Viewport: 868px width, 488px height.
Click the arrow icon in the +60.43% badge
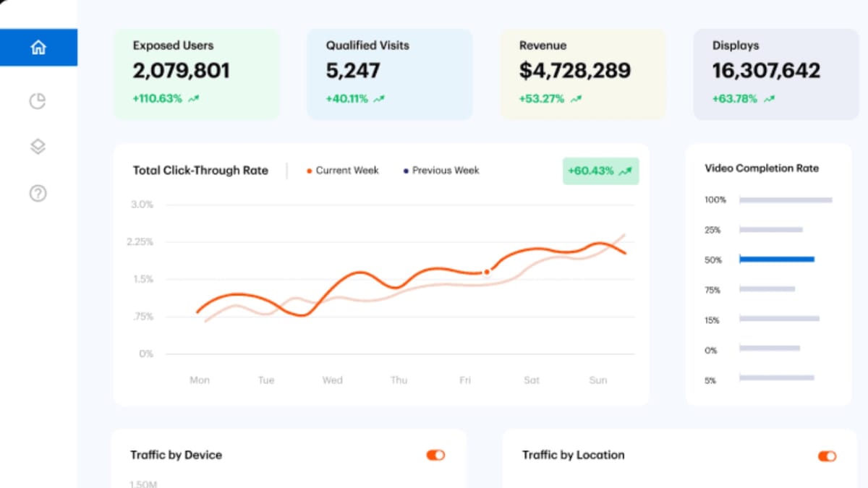tap(624, 171)
